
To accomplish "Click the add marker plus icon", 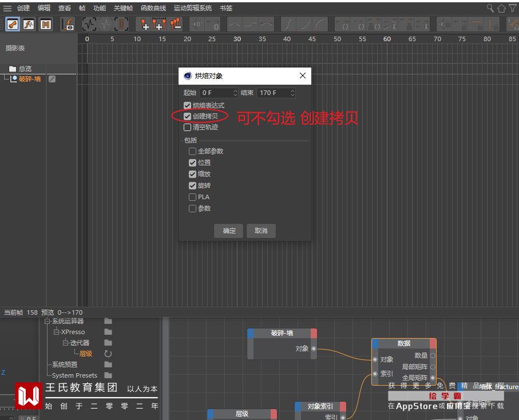I will pos(145,24).
